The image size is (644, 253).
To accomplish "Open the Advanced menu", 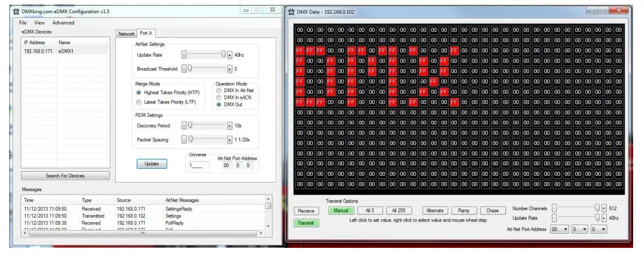I will tap(63, 22).
